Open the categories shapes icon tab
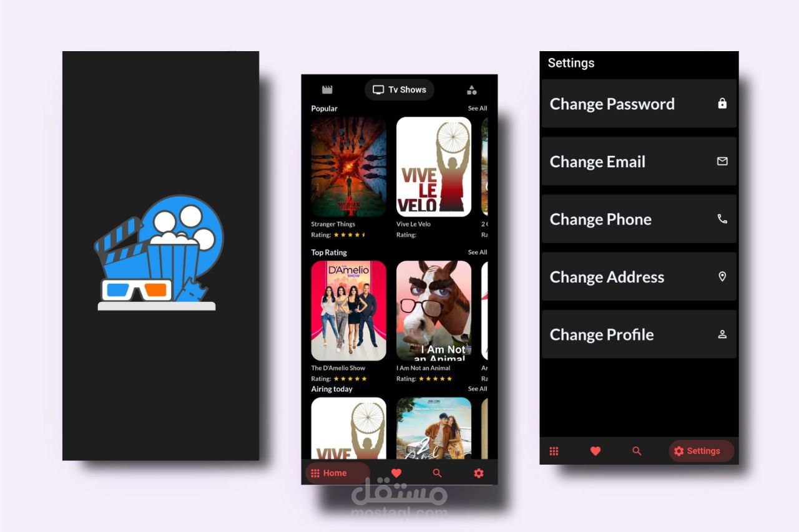The image size is (799, 532). click(x=472, y=90)
